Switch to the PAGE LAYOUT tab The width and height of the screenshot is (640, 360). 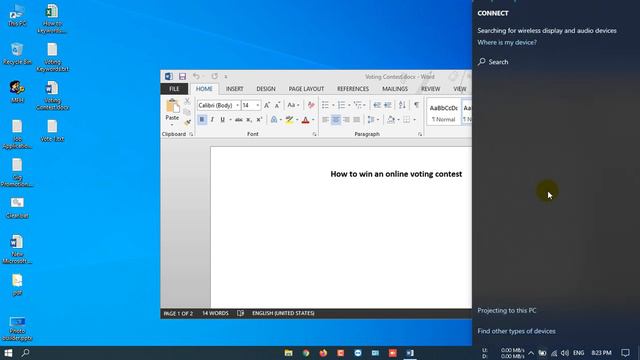pyautogui.click(x=306, y=89)
